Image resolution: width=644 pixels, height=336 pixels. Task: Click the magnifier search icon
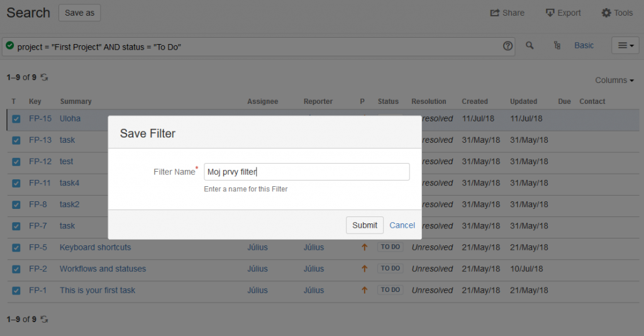click(530, 45)
